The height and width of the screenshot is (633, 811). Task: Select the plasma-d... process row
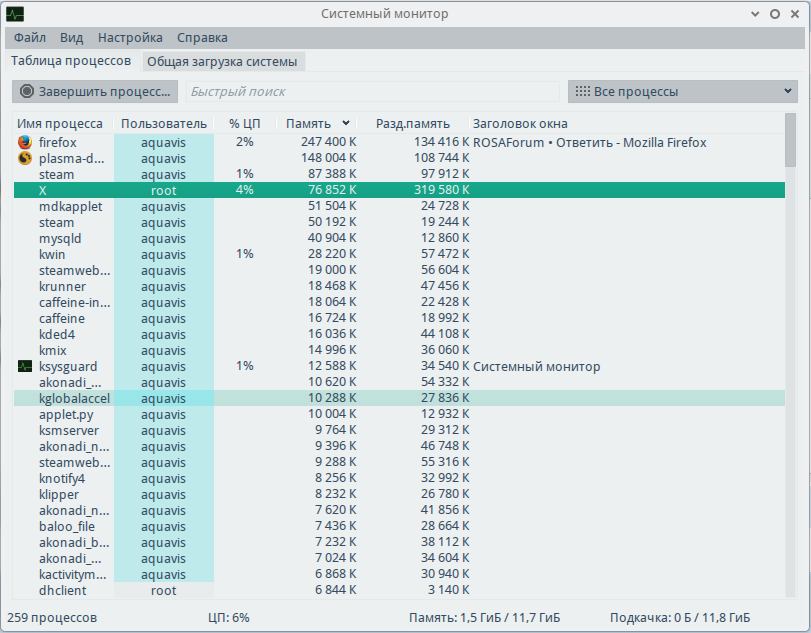pos(399,158)
